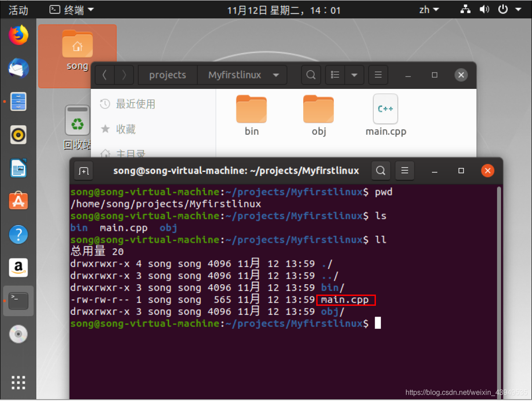
Task: Open the network status indicator
Action: (466, 9)
